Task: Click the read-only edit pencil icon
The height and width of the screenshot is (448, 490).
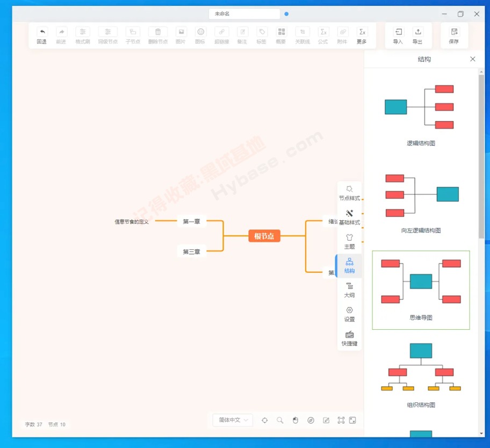Action: (326, 420)
